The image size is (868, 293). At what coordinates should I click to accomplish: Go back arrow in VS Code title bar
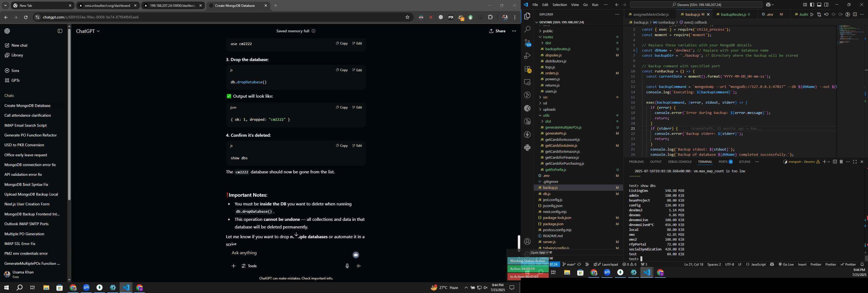617,5
